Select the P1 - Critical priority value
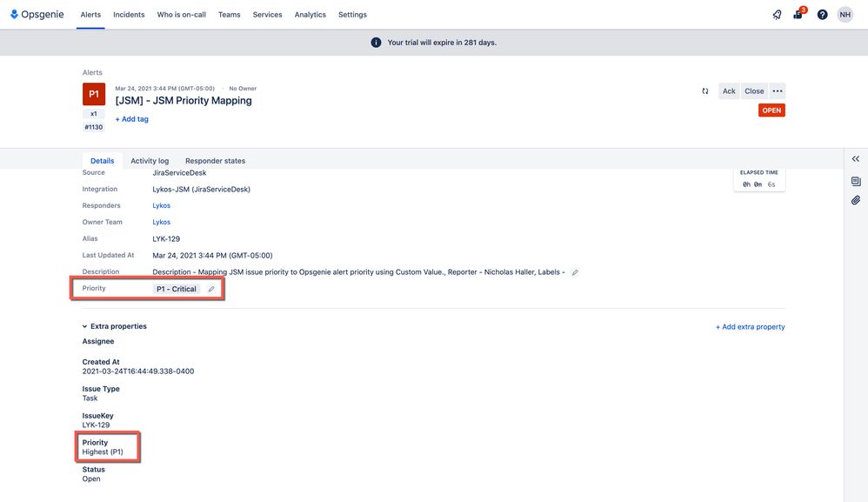 pos(176,289)
